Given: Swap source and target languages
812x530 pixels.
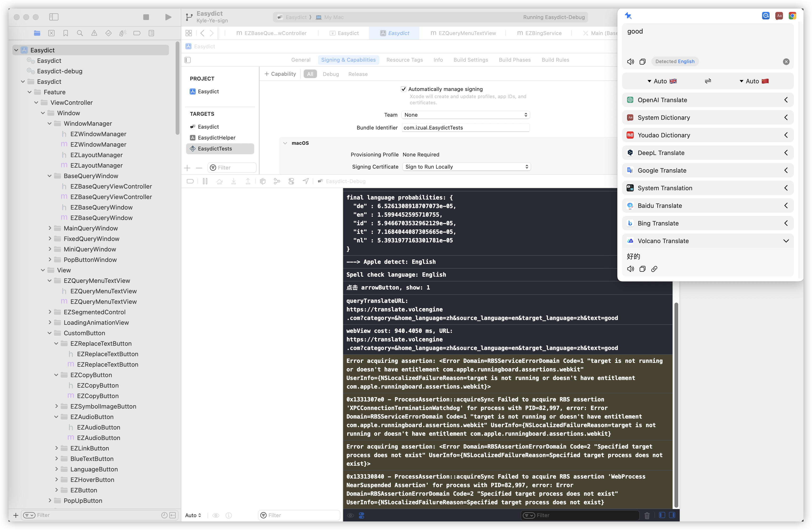Looking at the screenshot, I should [x=708, y=81].
